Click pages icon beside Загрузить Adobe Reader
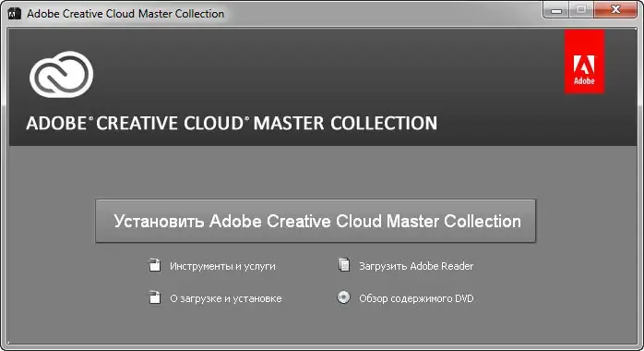This screenshot has width=644, height=351. point(344,265)
